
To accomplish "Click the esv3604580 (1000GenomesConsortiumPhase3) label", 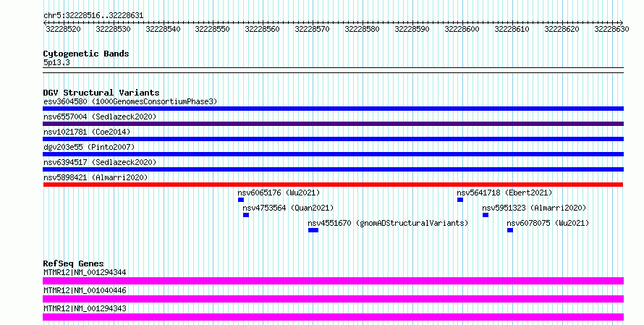I will pos(130,101).
